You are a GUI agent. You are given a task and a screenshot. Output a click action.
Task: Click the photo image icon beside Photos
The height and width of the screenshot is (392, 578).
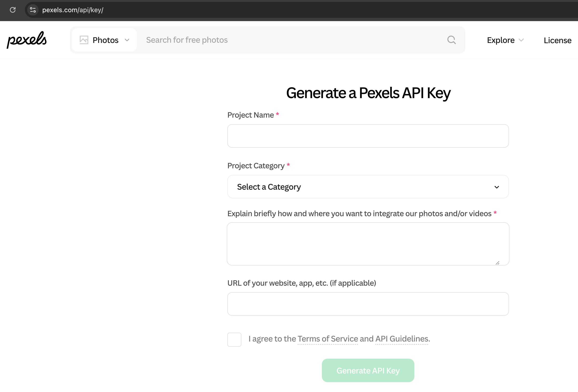pyautogui.click(x=84, y=40)
